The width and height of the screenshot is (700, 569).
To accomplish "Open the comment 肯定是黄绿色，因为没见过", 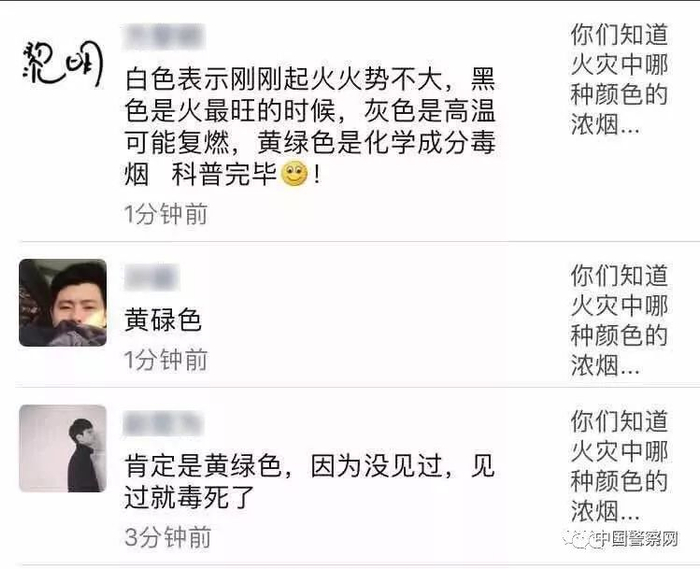I will coord(309,481).
